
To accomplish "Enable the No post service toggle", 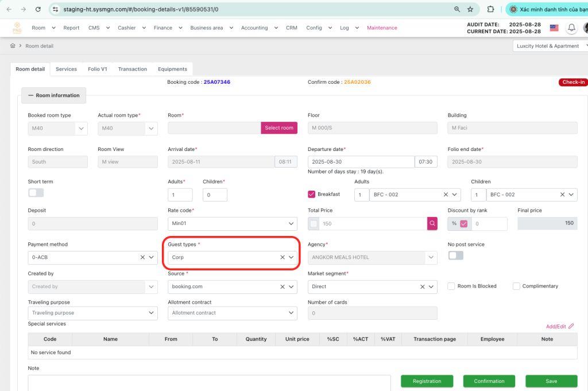I will [x=455, y=255].
